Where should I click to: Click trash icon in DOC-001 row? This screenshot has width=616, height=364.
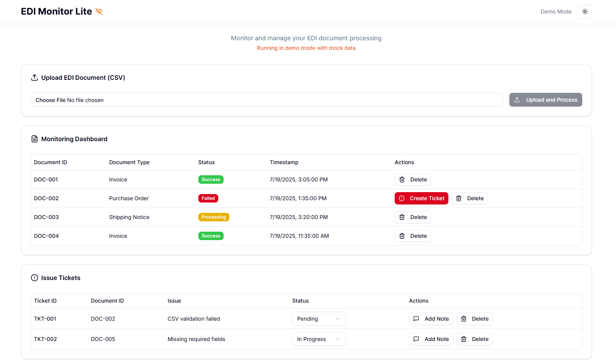pos(402,180)
